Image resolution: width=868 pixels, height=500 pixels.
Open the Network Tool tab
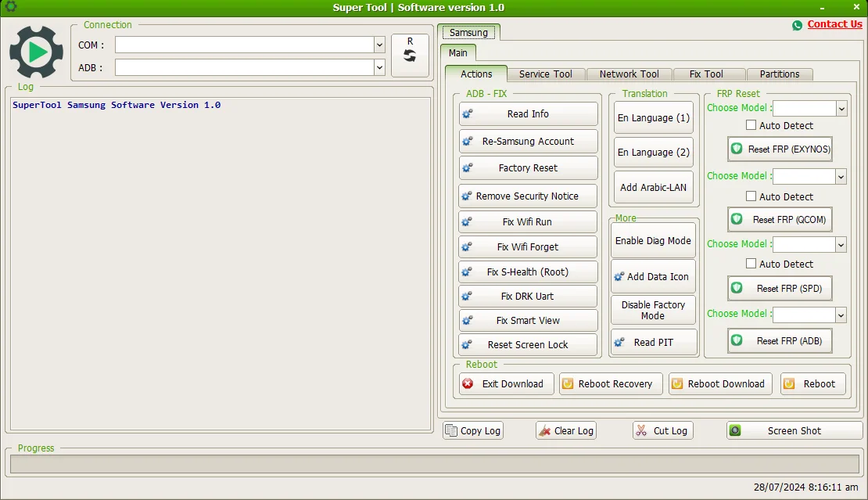pyautogui.click(x=629, y=74)
